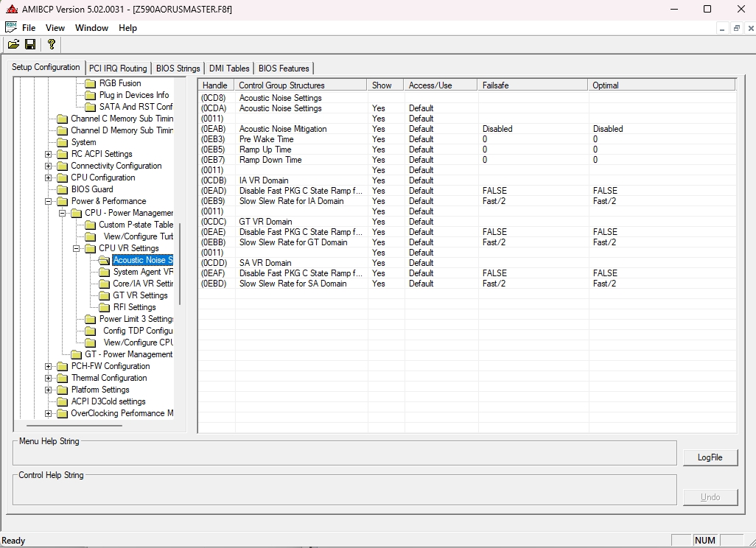Select Channel C Memory Sub Timing item
This screenshot has width=756, height=548.
pos(122,119)
